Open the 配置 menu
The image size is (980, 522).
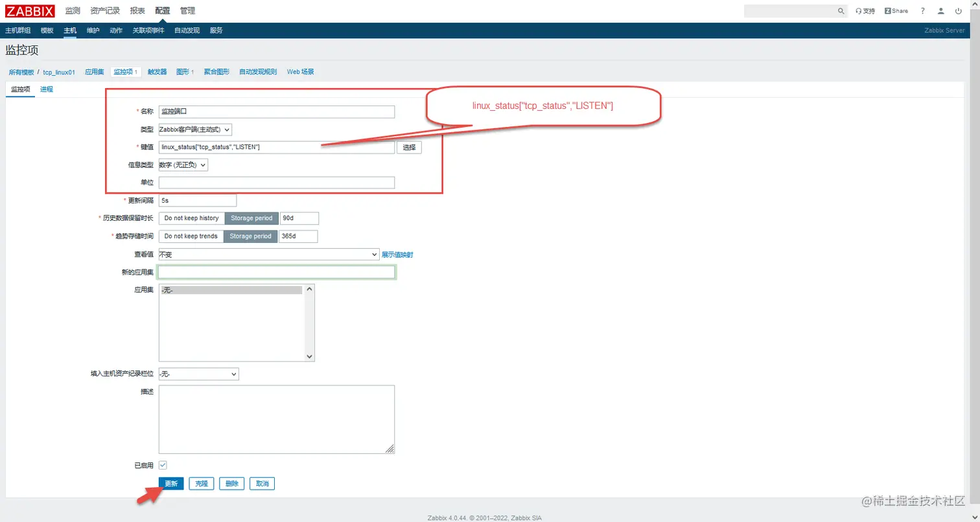pos(163,11)
